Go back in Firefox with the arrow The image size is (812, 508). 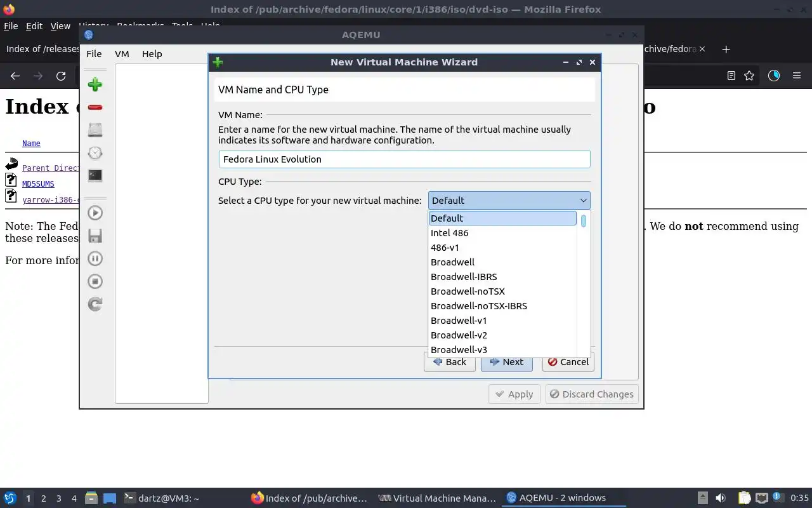[15, 76]
